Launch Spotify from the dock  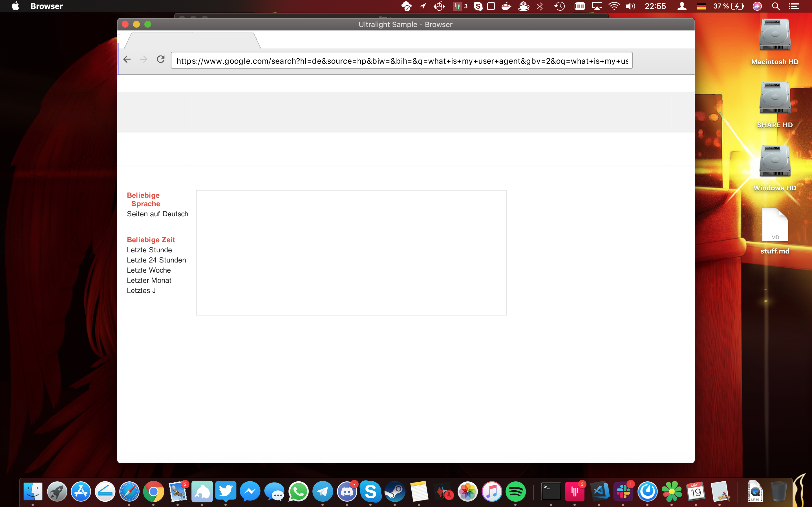tap(515, 492)
